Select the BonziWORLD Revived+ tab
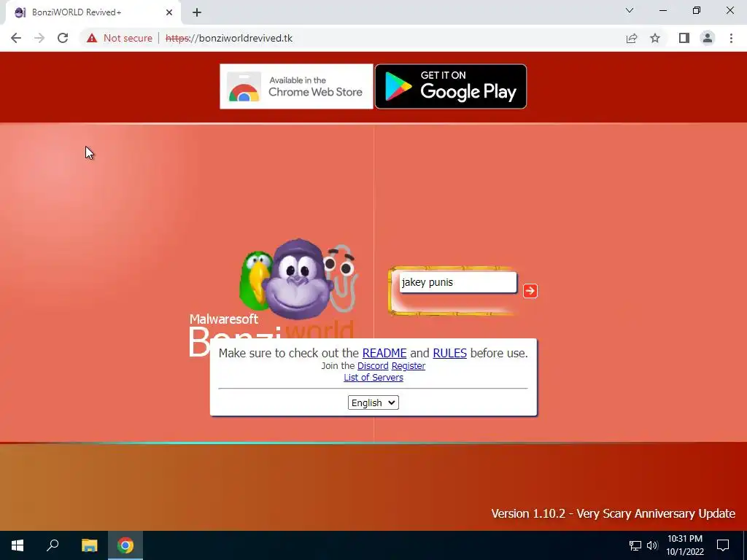The image size is (747, 560). [x=93, y=13]
